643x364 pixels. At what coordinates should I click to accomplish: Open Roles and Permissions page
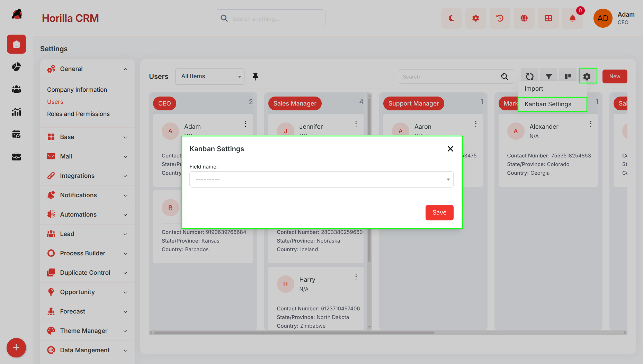78,114
